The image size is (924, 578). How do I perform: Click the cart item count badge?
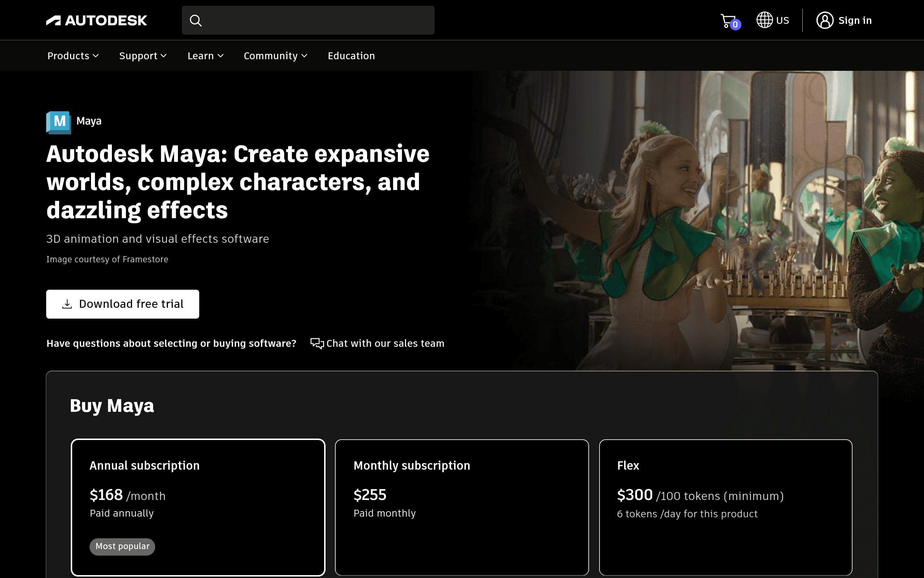[x=735, y=25]
